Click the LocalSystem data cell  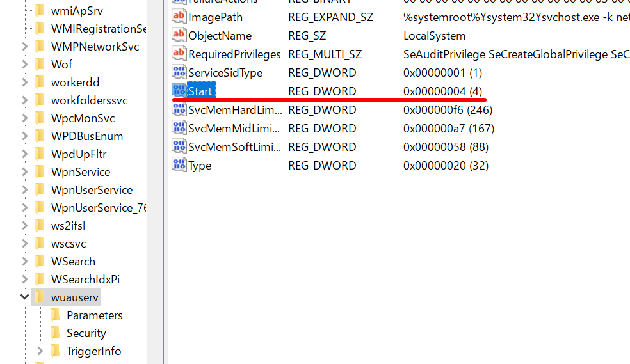click(434, 36)
